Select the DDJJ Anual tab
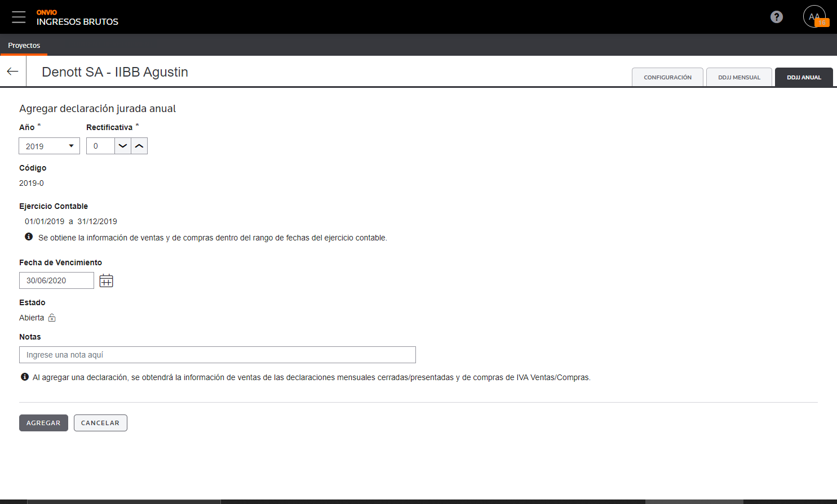 coord(804,77)
